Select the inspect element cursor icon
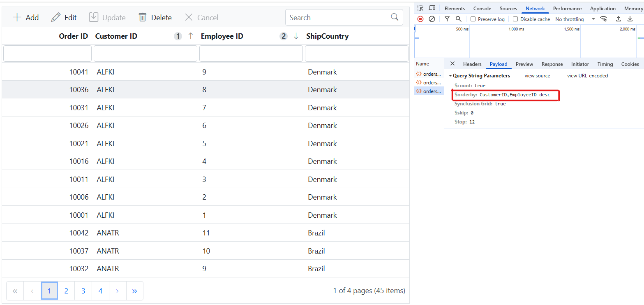This screenshot has height=305, width=644. pyautogui.click(x=420, y=8)
